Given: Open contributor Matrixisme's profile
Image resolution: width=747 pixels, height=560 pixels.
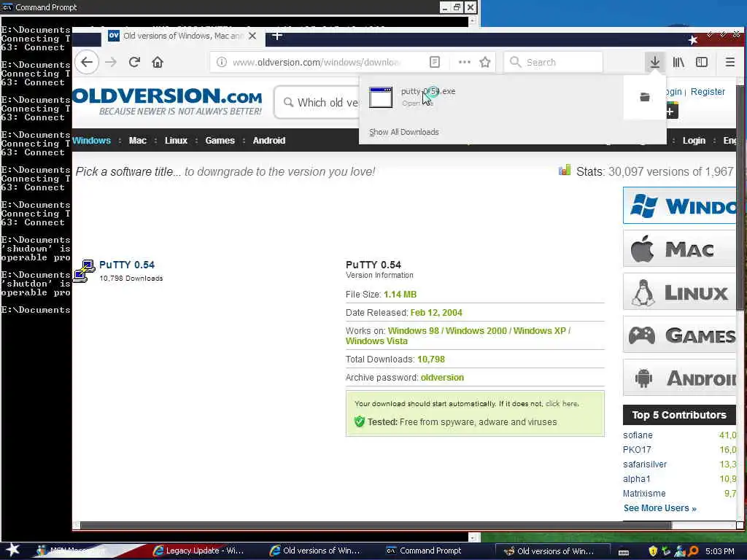Looking at the screenshot, I should [x=644, y=494].
